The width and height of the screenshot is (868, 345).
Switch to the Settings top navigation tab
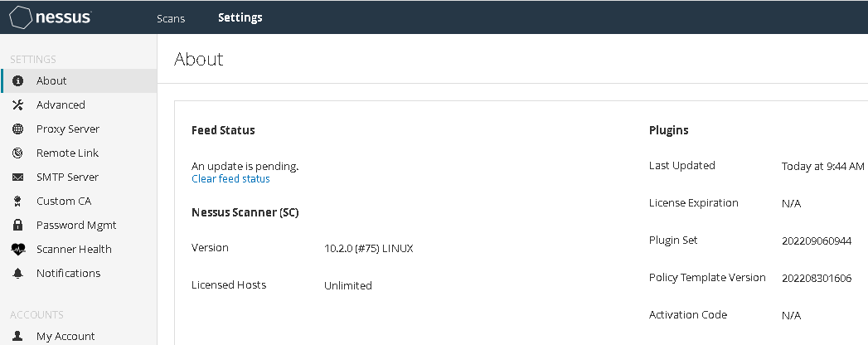coord(240,17)
